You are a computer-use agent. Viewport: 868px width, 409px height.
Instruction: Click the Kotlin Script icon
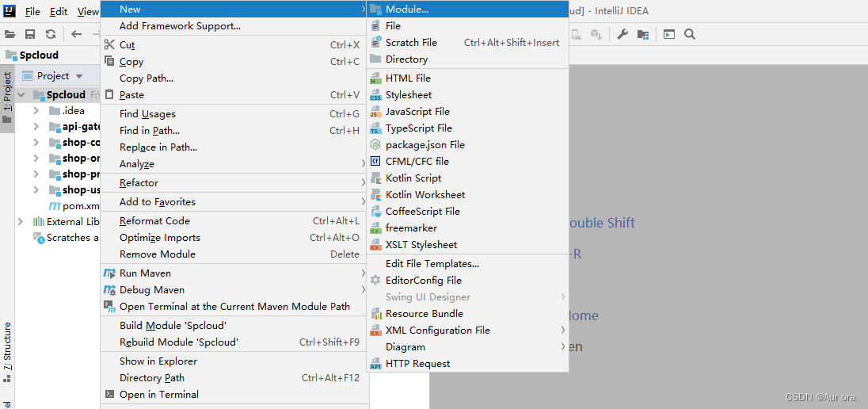376,178
